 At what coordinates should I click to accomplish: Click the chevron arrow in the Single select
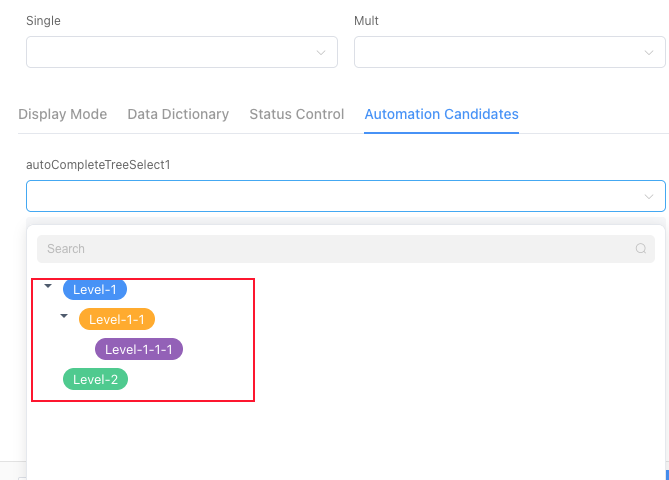click(x=321, y=53)
